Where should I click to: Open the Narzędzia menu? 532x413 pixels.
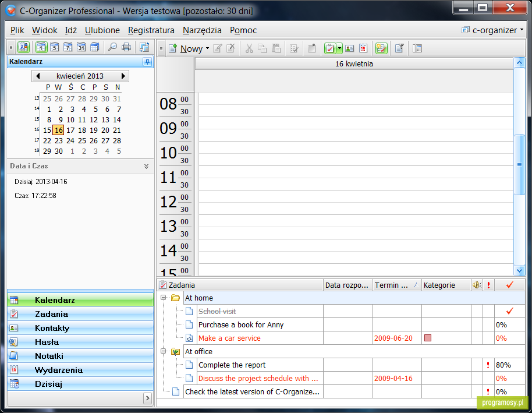coord(202,30)
